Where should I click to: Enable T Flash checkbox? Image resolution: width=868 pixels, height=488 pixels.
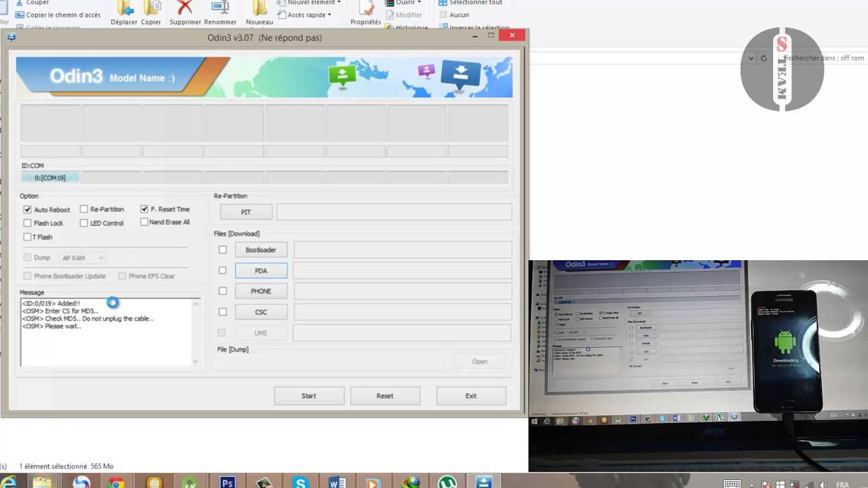[27, 237]
